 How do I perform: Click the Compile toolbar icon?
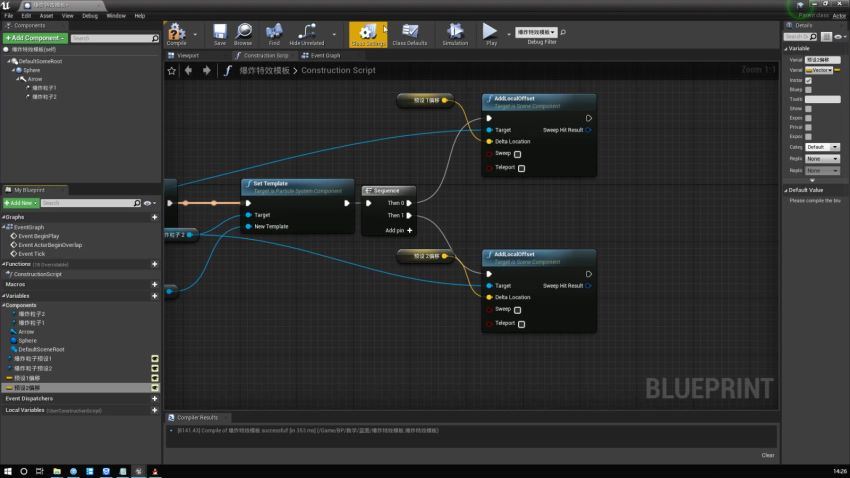pyautogui.click(x=176, y=33)
